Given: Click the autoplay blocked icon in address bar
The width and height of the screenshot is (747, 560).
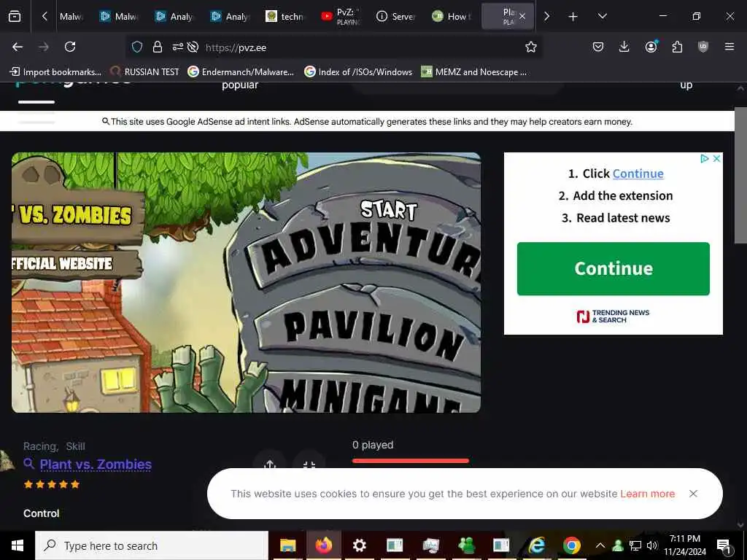Looking at the screenshot, I should [193, 47].
